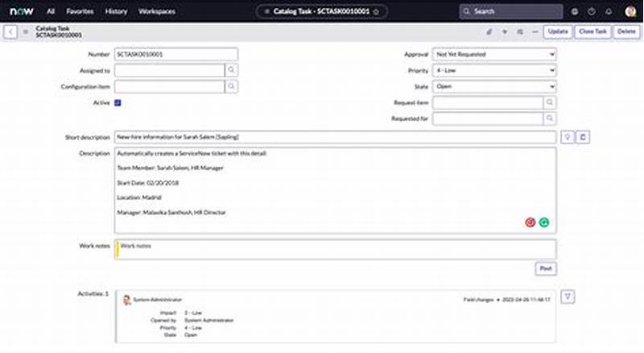Open the Favorites menu
The image size is (644, 353).
(80, 11)
